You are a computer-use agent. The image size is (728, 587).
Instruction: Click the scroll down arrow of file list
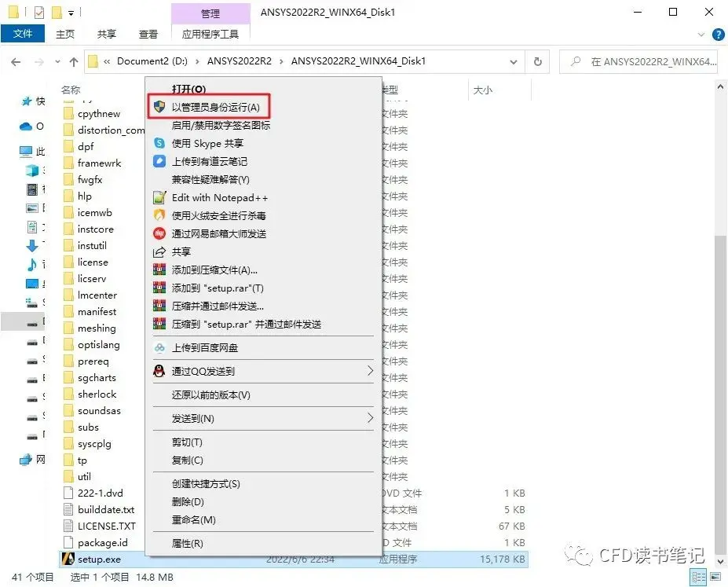[720, 561]
